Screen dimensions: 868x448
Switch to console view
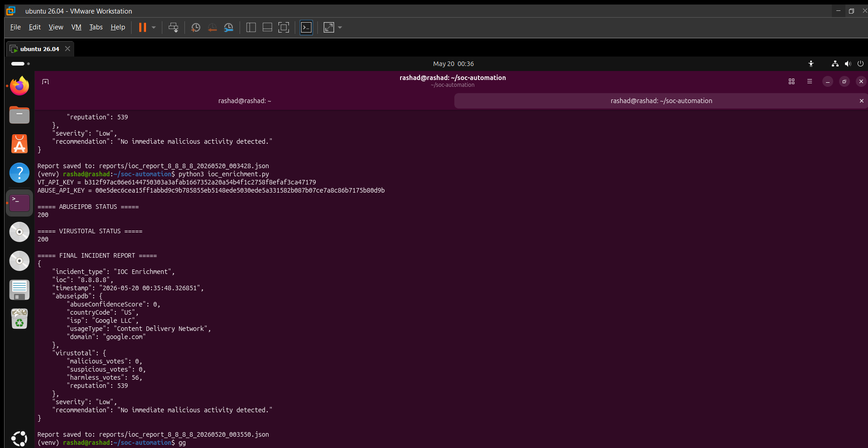click(x=307, y=28)
